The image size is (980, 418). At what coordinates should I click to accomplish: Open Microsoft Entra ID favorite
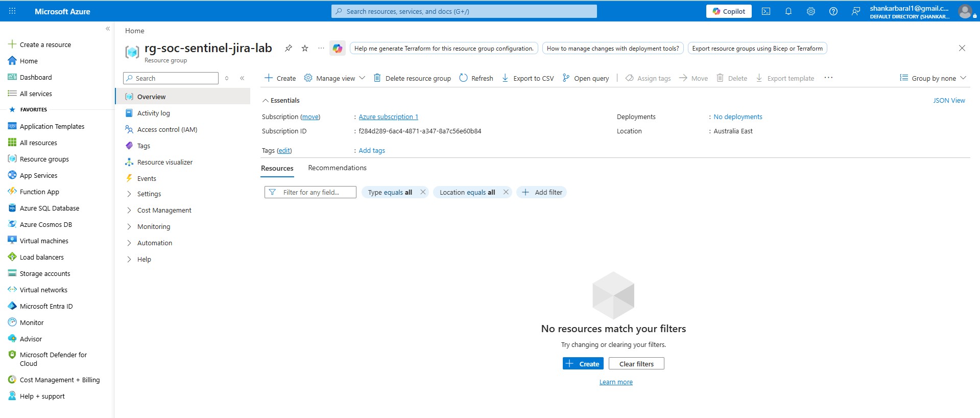coord(40,306)
